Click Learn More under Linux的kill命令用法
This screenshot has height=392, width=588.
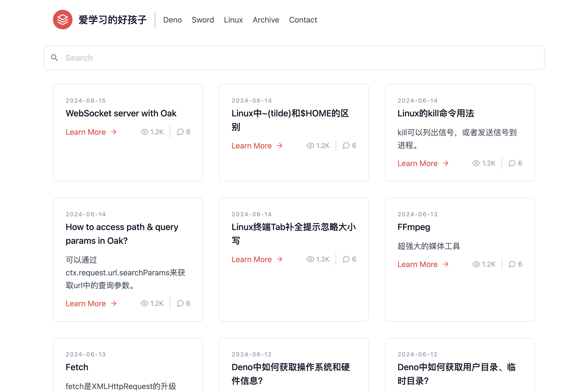point(417,163)
